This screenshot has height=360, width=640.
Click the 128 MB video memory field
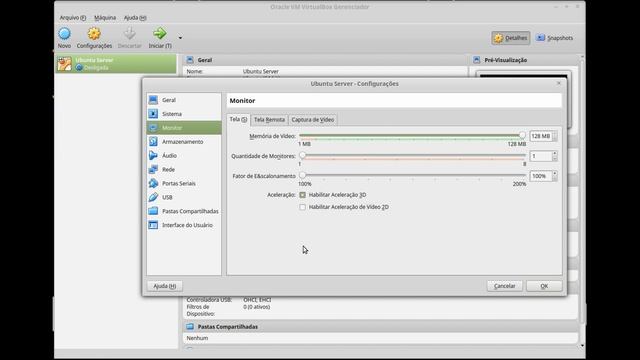pos(541,136)
